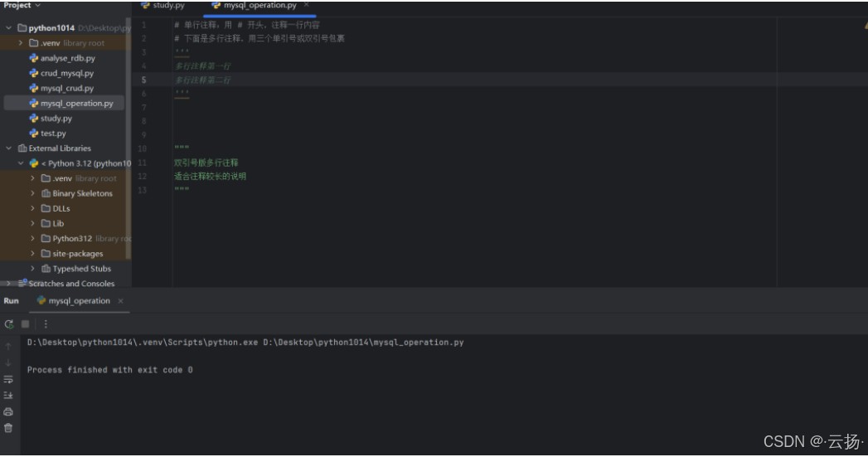Rerun the mysql_operation script

[x=8, y=323]
